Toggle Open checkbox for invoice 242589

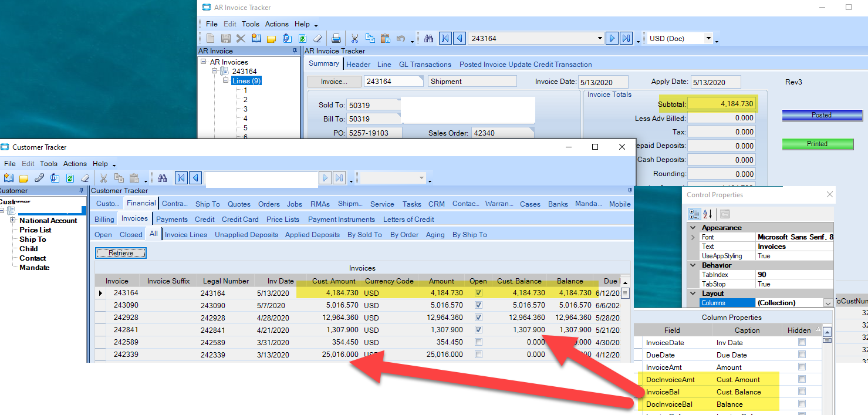[478, 342]
